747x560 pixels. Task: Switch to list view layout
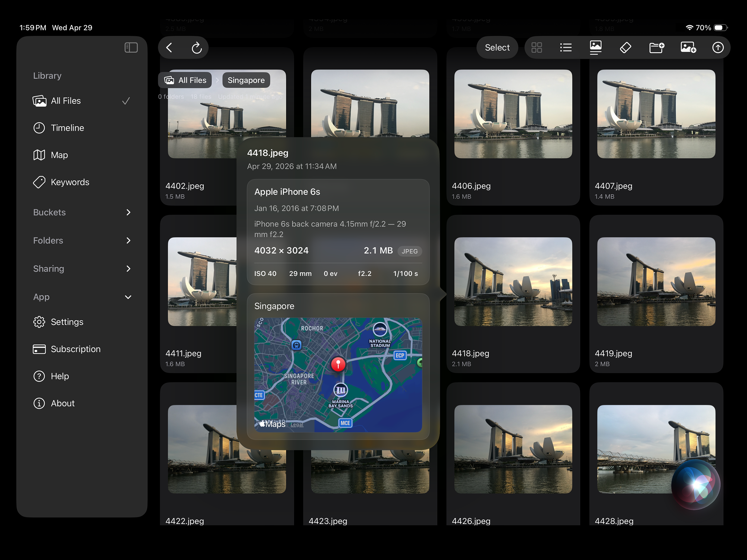(x=566, y=47)
